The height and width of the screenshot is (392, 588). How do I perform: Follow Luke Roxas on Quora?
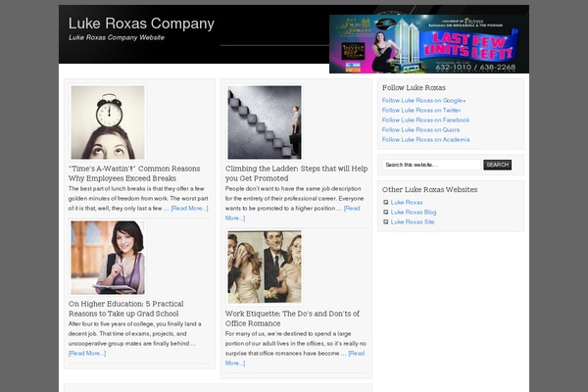(420, 129)
